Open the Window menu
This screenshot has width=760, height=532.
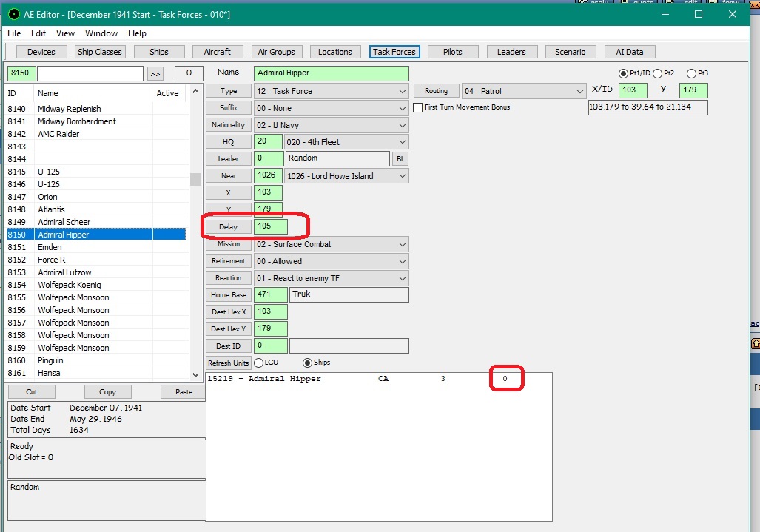coord(101,33)
